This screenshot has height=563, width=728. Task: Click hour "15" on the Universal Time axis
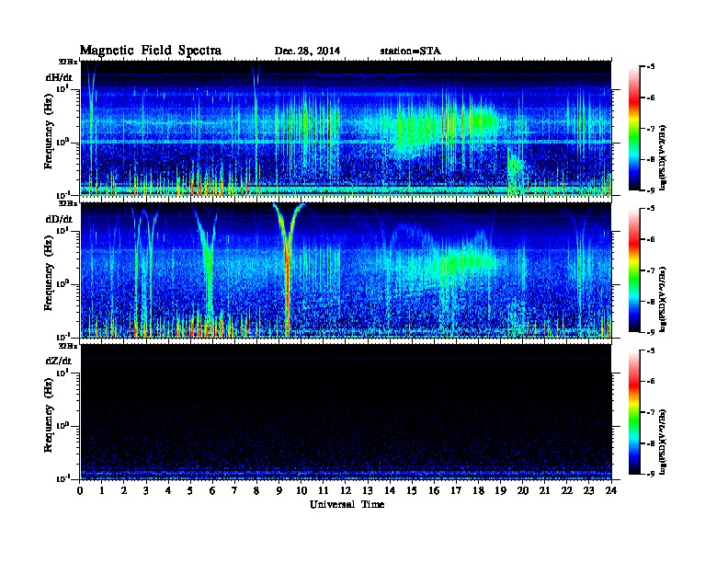point(412,491)
